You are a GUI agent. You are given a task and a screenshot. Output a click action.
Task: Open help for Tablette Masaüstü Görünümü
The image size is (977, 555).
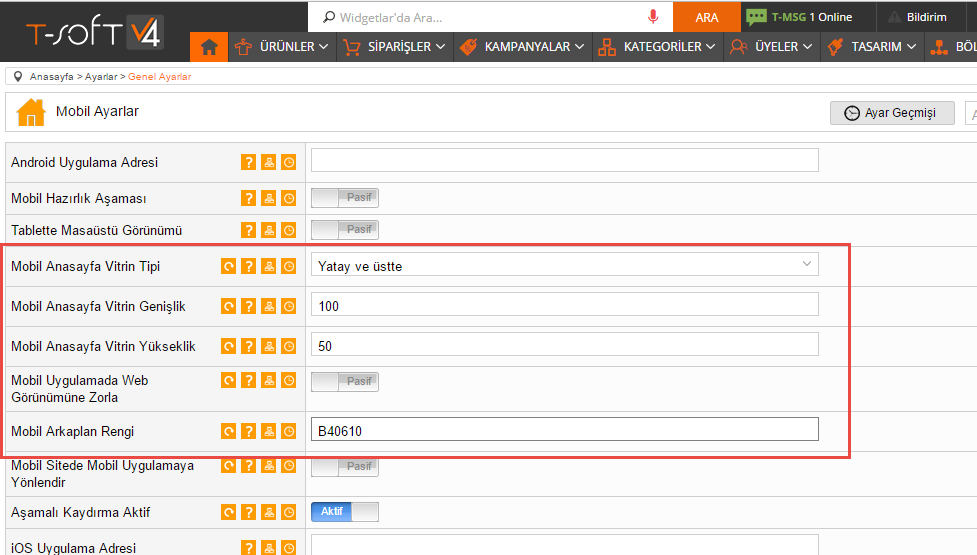[x=249, y=230]
